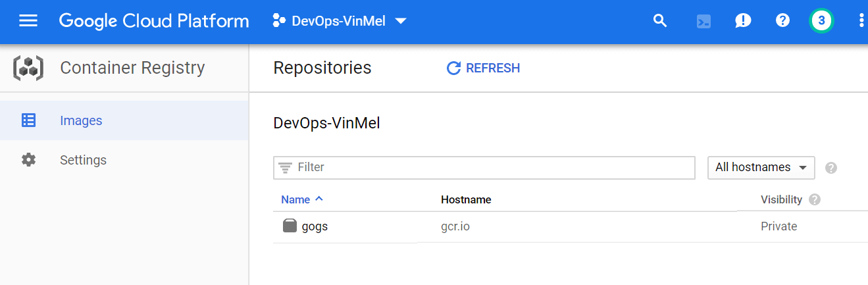Open the alert feedback icon
Image resolution: width=868 pixels, height=285 pixels.
click(743, 21)
